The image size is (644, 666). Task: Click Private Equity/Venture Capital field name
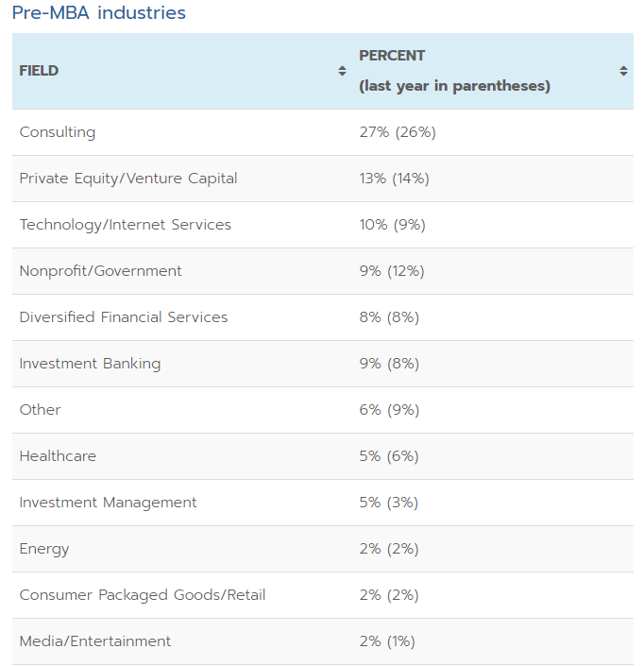[128, 179]
